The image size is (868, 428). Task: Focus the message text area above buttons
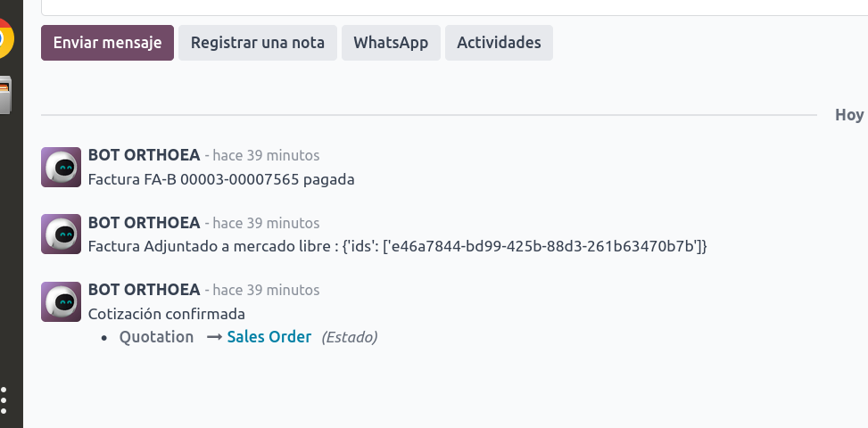tap(454, 7)
